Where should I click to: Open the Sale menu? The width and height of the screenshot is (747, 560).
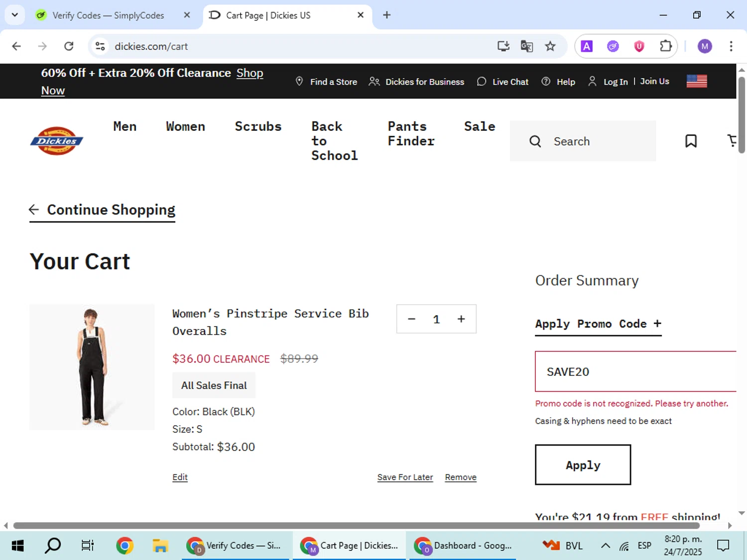click(x=480, y=126)
